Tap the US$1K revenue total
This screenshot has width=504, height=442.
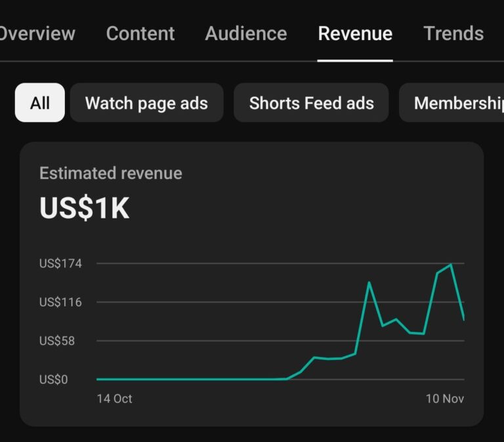84,209
